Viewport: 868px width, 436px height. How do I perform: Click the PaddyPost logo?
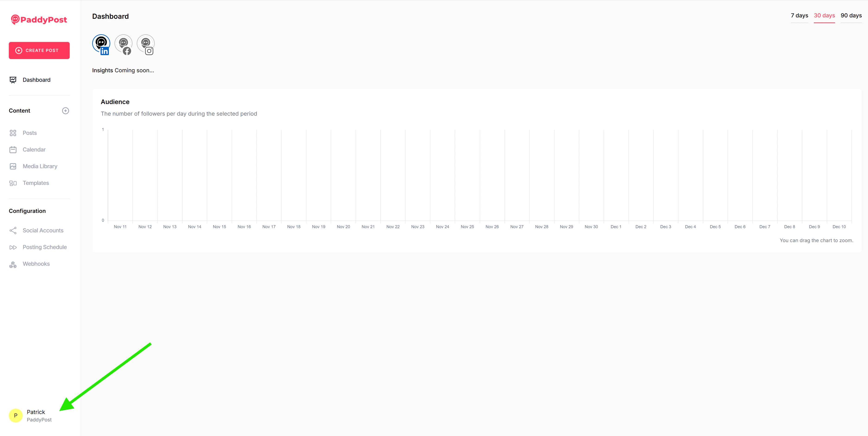(39, 20)
